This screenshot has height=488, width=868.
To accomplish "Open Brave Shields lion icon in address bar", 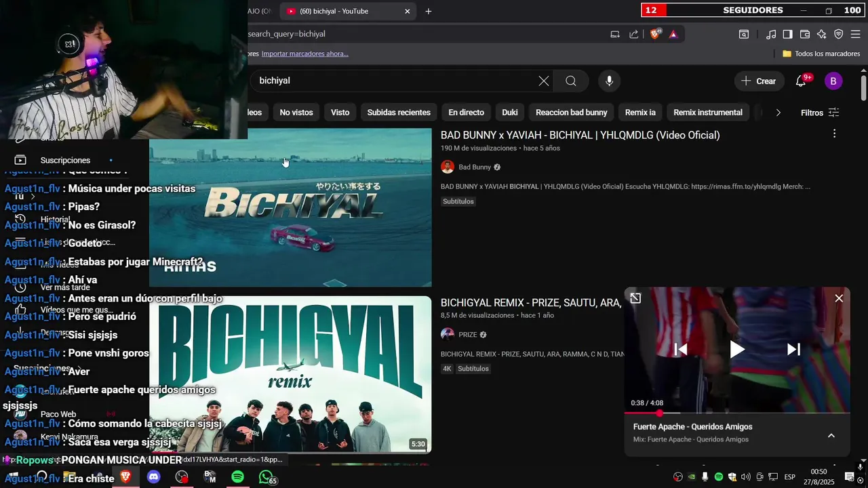I will [655, 34].
